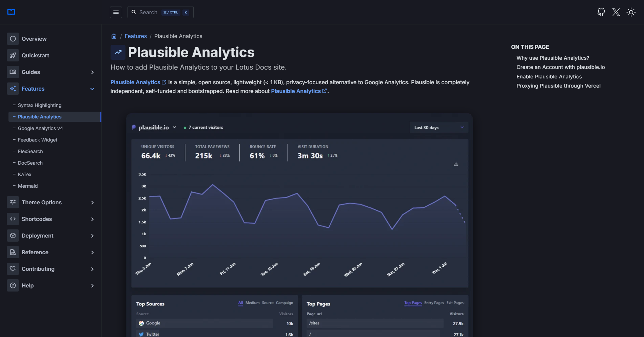Click the Overview sidebar label

tap(34, 39)
